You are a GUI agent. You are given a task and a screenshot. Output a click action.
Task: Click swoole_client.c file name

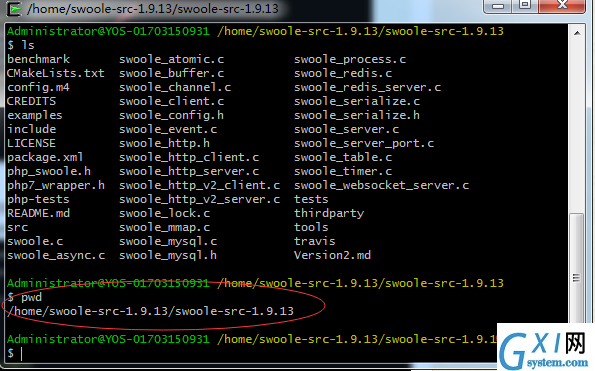[x=172, y=101]
